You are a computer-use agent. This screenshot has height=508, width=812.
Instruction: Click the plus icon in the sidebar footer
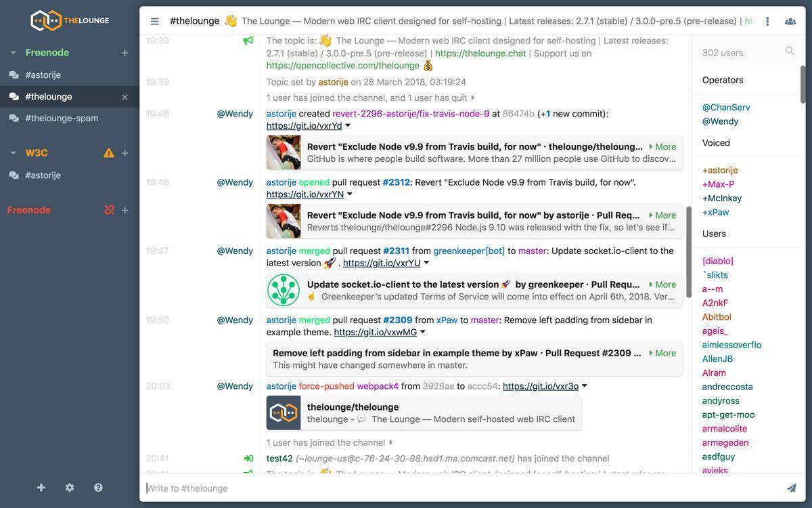pyautogui.click(x=41, y=488)
